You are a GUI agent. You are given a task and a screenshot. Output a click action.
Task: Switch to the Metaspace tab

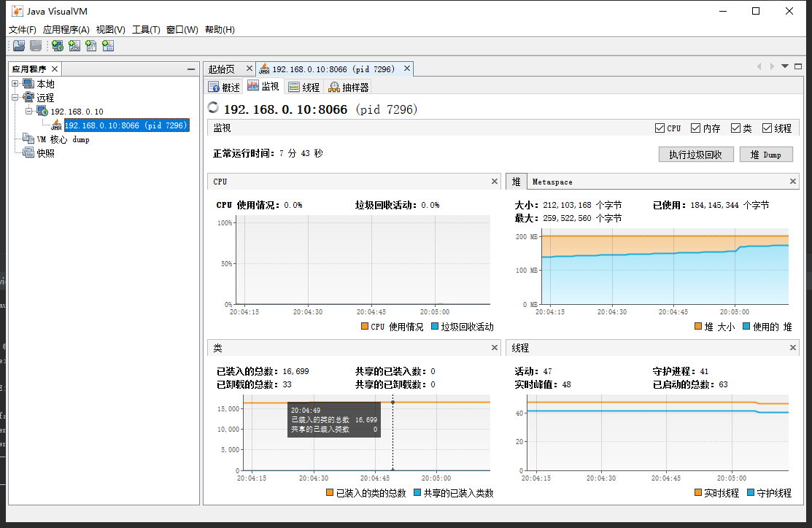(x=552, y=182)
